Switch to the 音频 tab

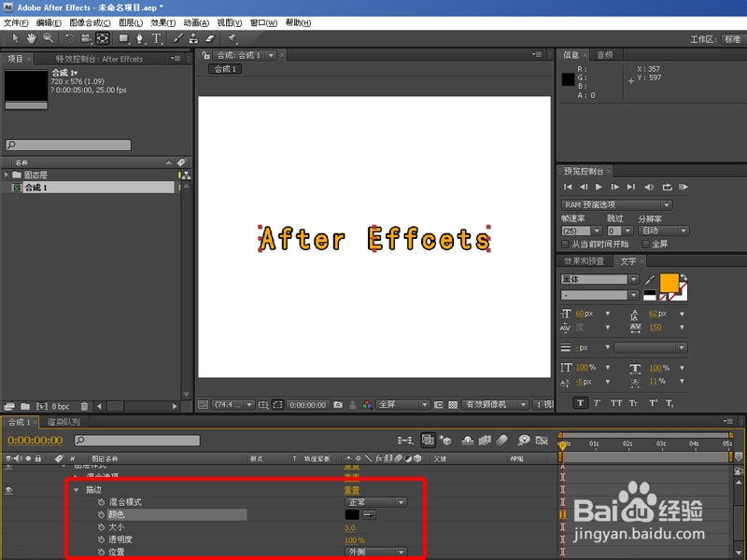(x=604, y=55)
